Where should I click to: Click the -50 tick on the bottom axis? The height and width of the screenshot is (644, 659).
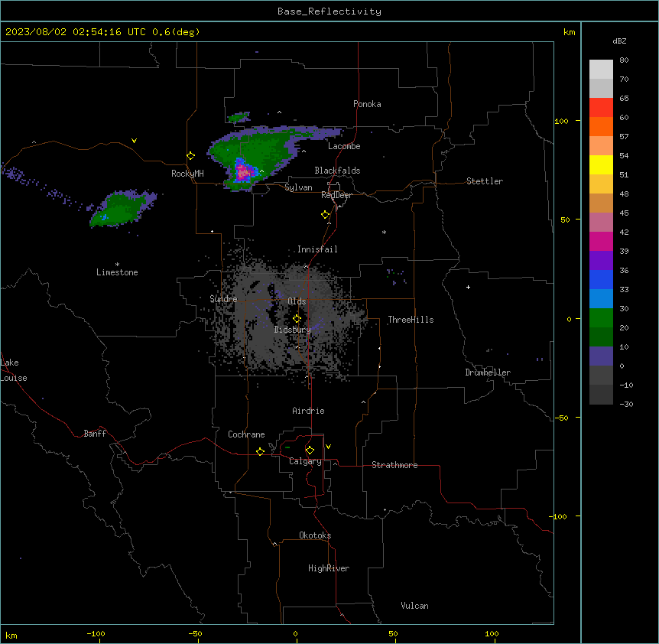click(x=195, y=633)
